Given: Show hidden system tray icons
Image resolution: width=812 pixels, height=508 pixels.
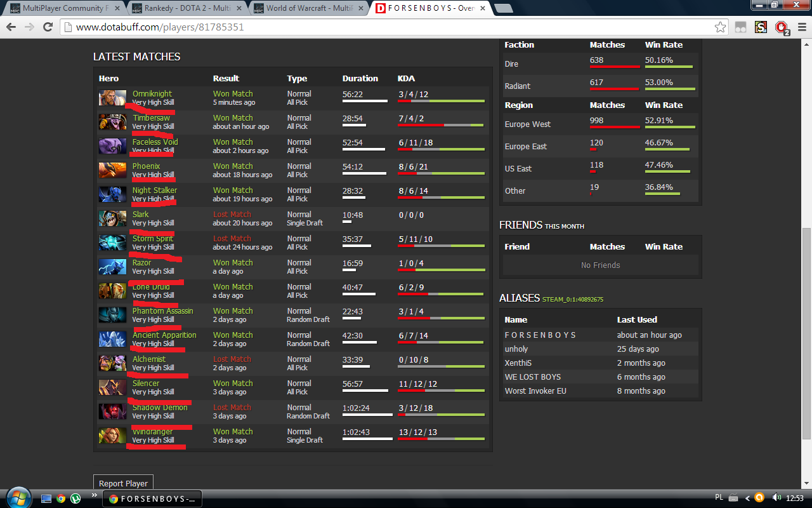Looking at the screenshot, I should click(747, 498).
